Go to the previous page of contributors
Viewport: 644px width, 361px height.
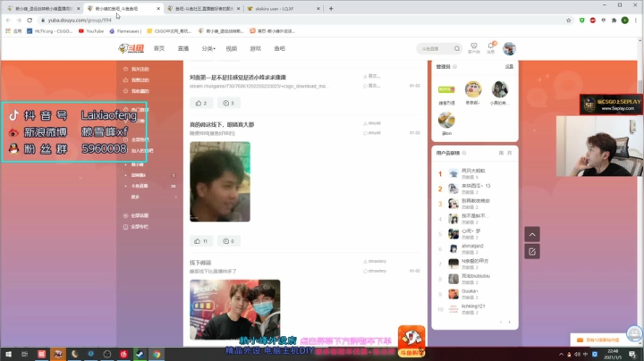point(501,322)
